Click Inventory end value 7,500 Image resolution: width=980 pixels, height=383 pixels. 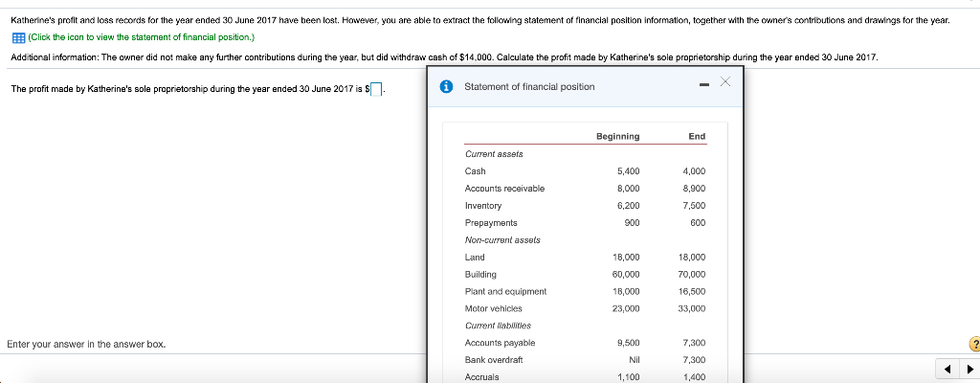(x=695, y=206)
